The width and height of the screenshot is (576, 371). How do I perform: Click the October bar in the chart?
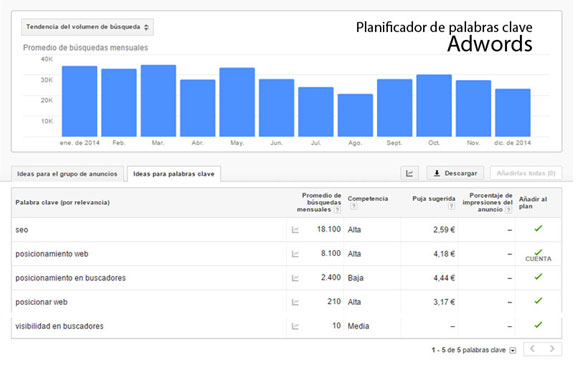(434, 106)
